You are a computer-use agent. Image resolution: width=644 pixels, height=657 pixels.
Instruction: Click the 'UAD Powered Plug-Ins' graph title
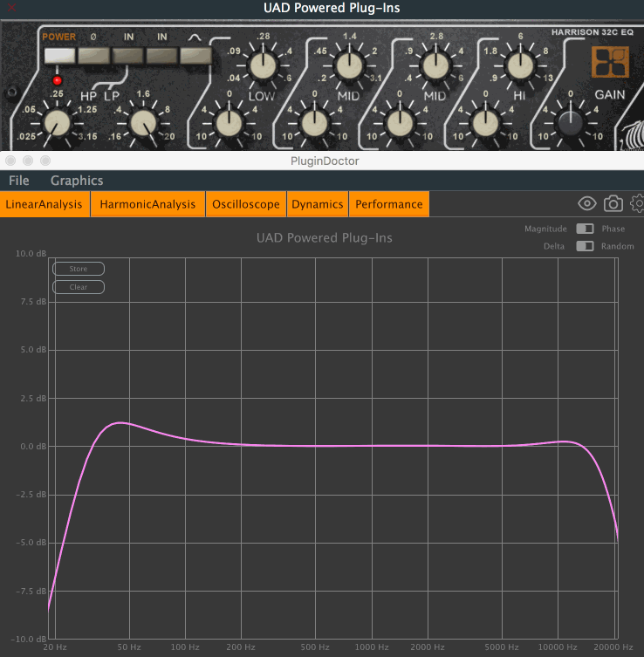coord(325,237)
